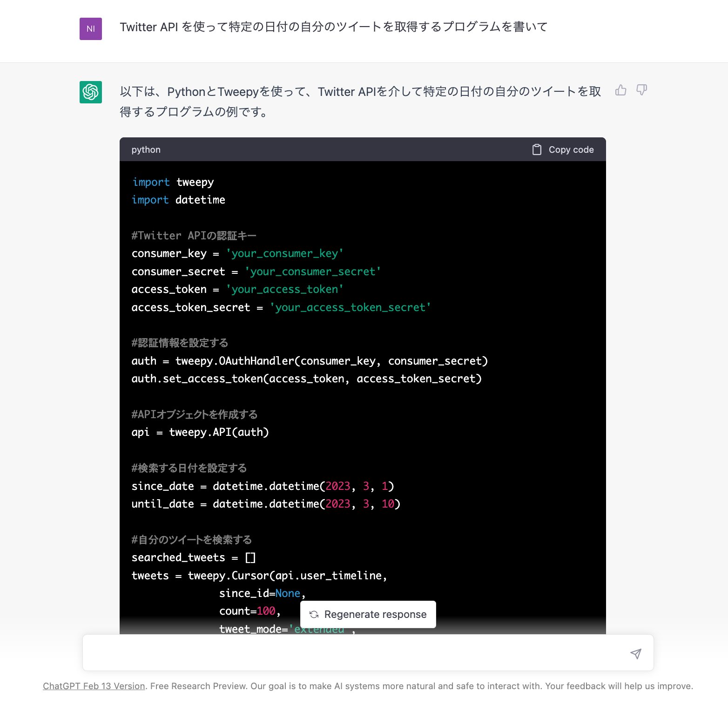
Task: Click the tweepy.Cursor code line
Action: pos(259,576)
